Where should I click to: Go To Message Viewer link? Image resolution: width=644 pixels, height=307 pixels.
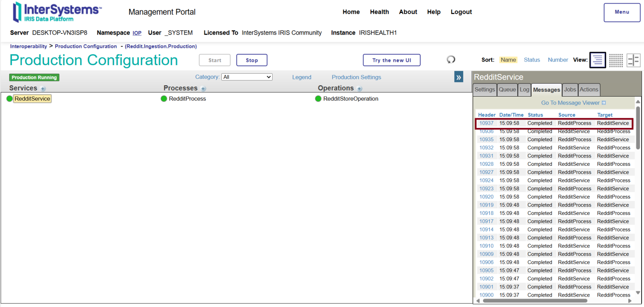[573, 103]
